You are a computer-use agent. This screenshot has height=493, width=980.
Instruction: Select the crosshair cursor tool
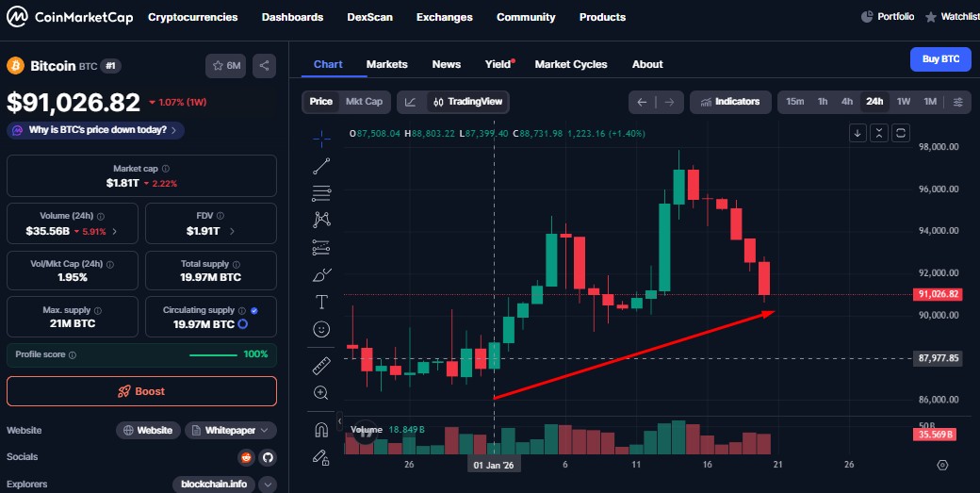321,139
